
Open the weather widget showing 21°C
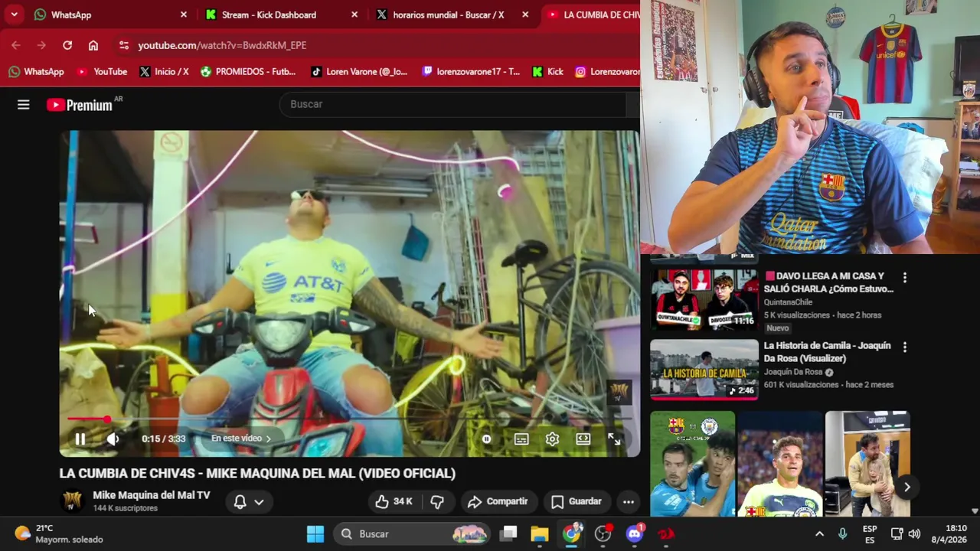pyautogui.click(x=58, y=534)
